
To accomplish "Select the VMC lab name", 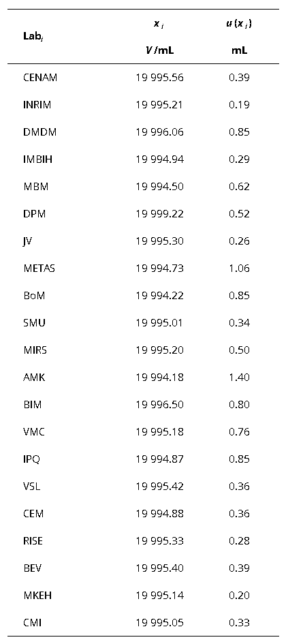I will (34, 432).
